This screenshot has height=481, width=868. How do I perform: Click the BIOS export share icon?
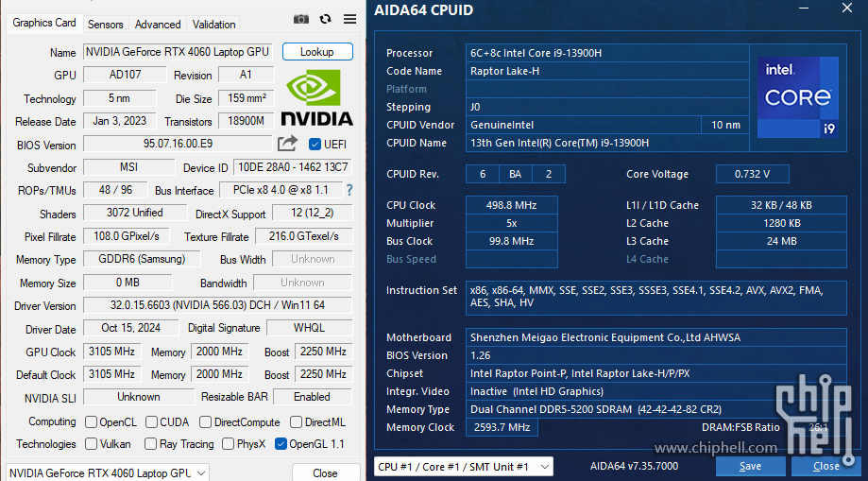click(287, 144)
